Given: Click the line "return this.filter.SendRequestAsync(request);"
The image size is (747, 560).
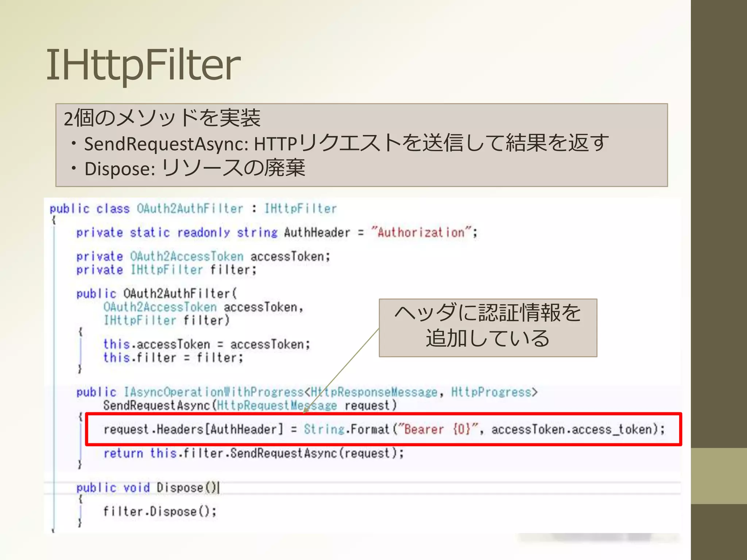Looking at the screenshot, I should point(253,453).
